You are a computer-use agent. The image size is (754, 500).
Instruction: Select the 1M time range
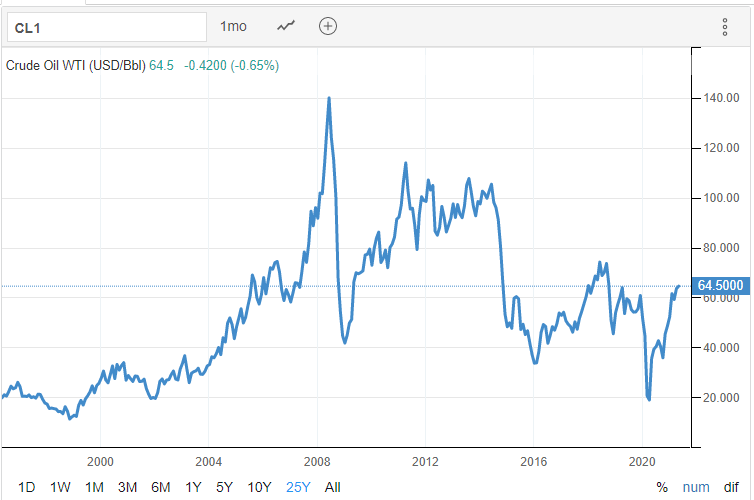click(x=94, y=488)
